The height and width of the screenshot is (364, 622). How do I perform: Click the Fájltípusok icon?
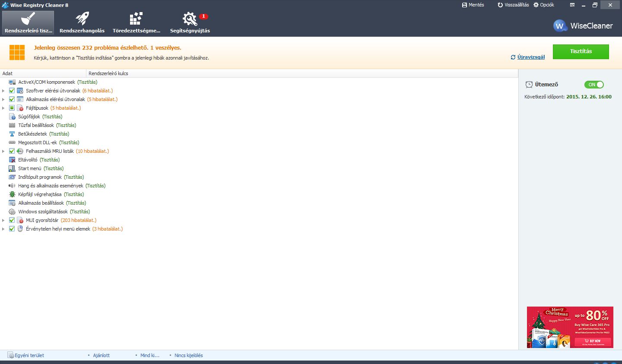(20, 108)
